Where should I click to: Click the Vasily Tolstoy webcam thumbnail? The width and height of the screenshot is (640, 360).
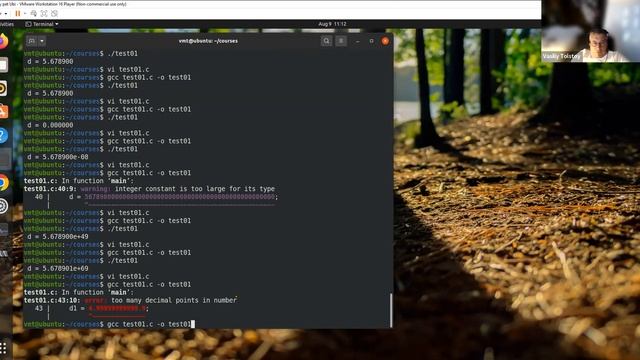point(591,31)
